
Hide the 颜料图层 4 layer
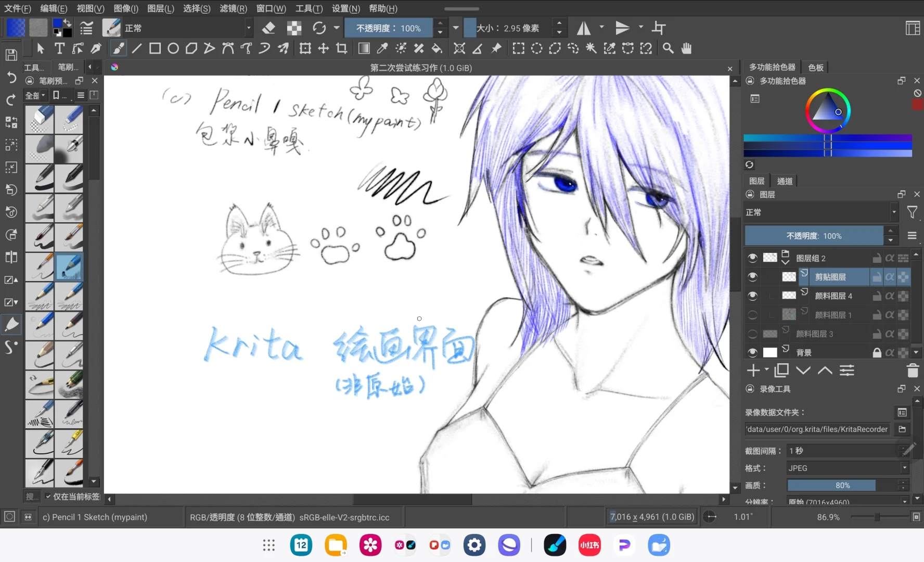(x=752, y=296)
